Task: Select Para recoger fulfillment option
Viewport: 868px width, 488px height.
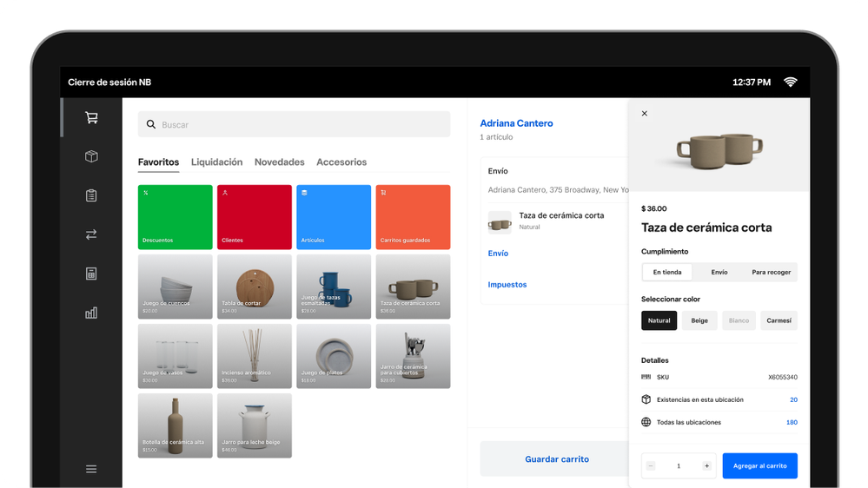Action: click(x=772, y=273)
